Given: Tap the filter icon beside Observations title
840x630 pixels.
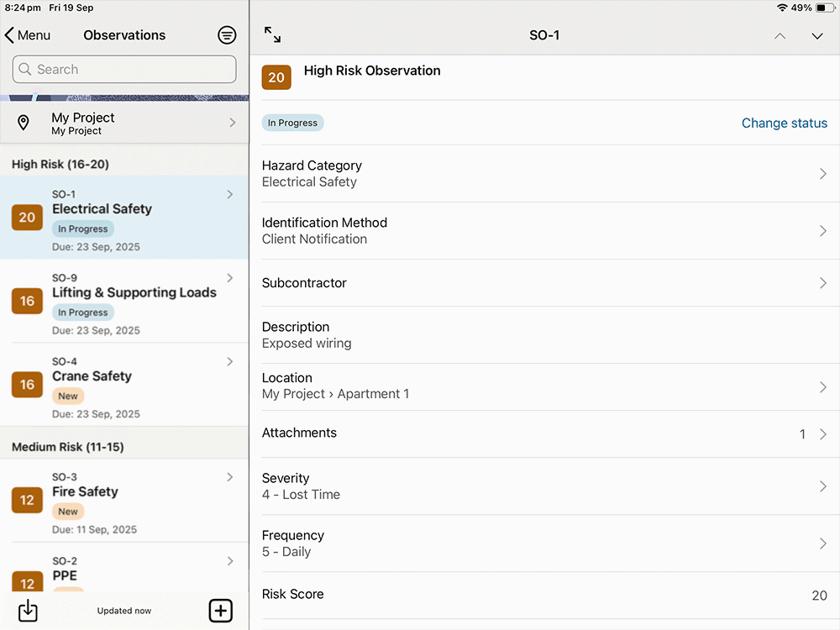Looking at the screenshot, I should click(x=227, y=35).
